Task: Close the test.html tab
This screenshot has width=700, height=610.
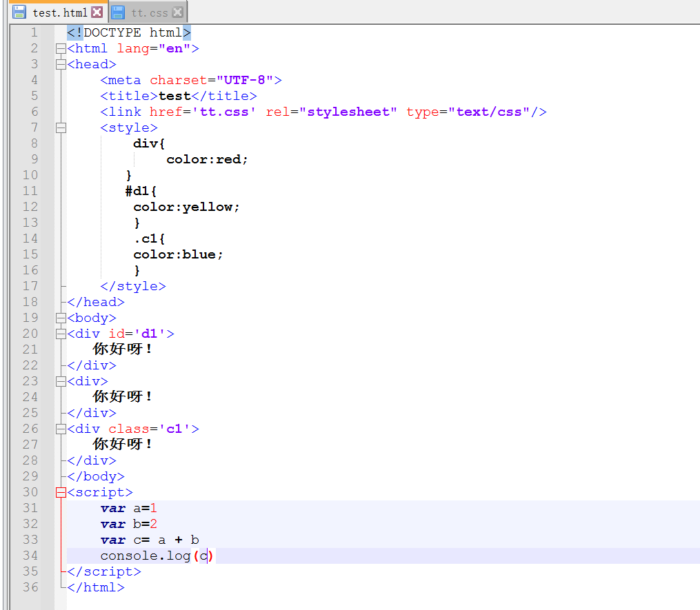Action: point(97,12)
